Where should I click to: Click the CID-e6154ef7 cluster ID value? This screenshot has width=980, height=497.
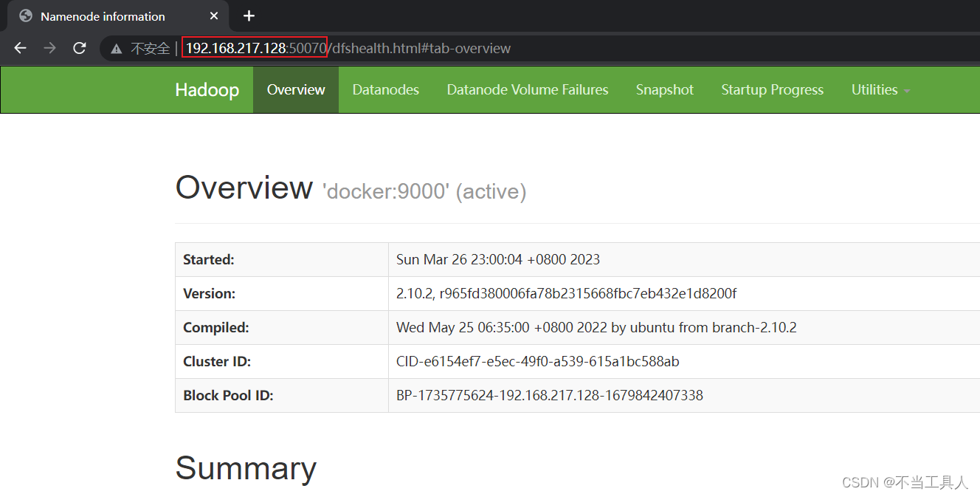coord(538,361)
